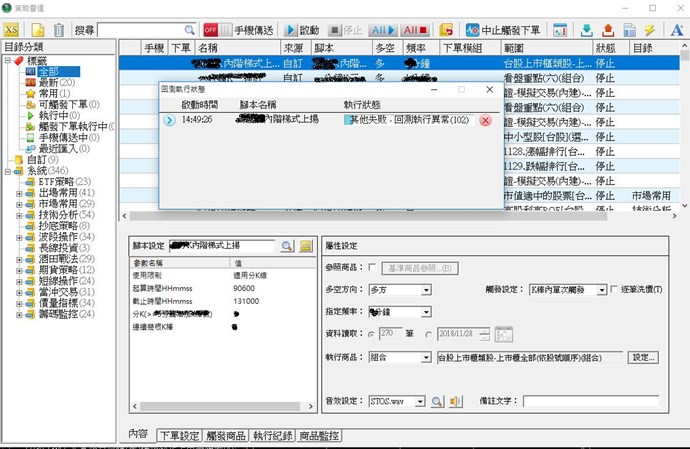
Task: Click the lightning bolt toolbar icon
Action: pyautogui.click(x=650, y=30)
